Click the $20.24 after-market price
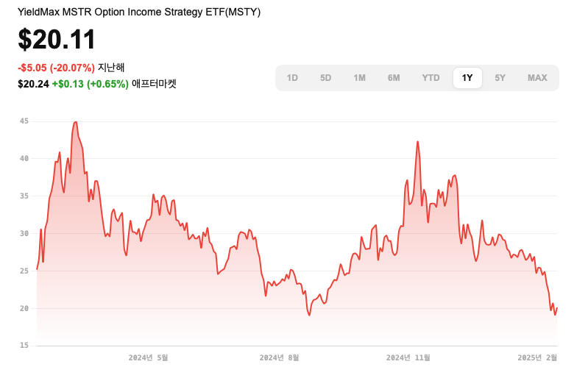This screenshot has width=588, height=378. 33,84
